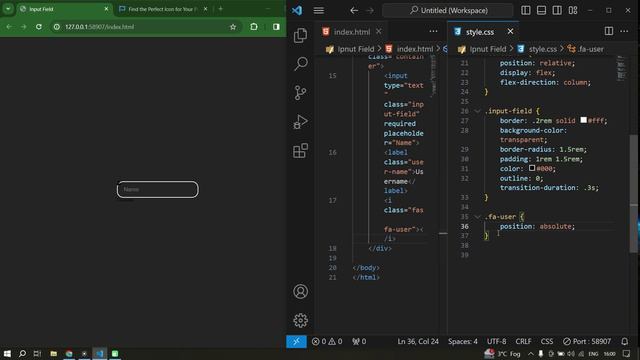640x360 pixels.
Task: Open the remote window indicator
Action: pos(296,341)
